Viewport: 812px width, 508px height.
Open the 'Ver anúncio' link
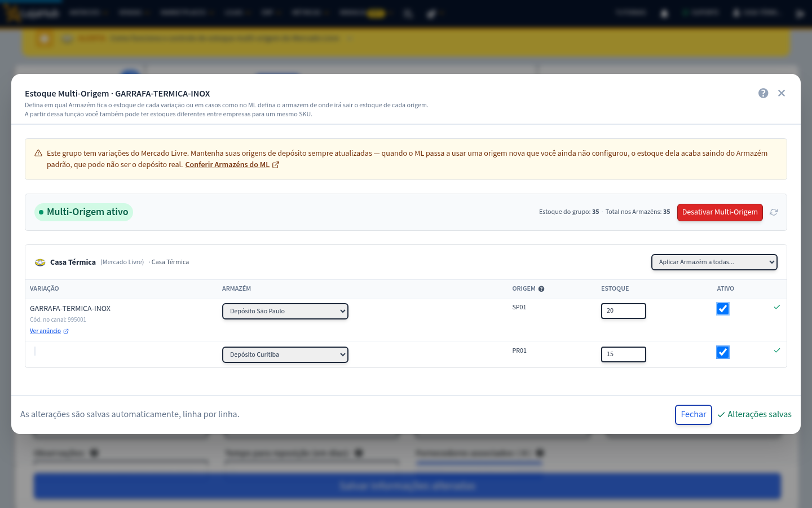click(49, 331)
